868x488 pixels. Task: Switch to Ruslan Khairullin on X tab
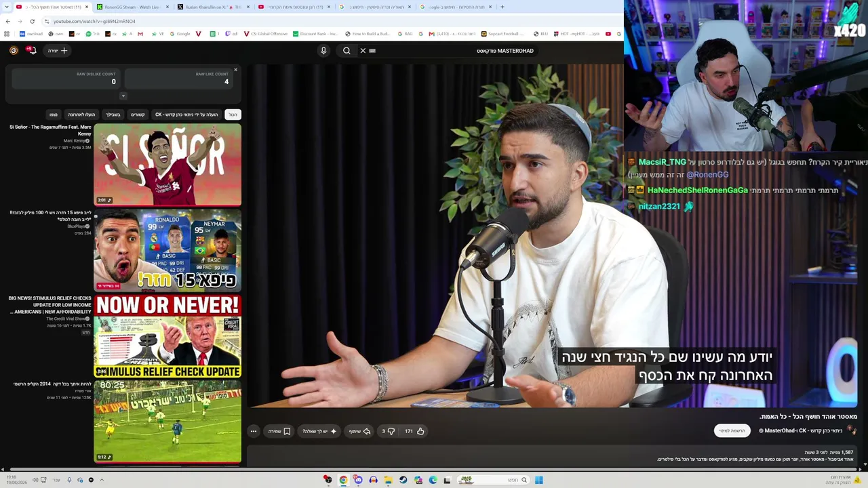[x=213, y=7]
